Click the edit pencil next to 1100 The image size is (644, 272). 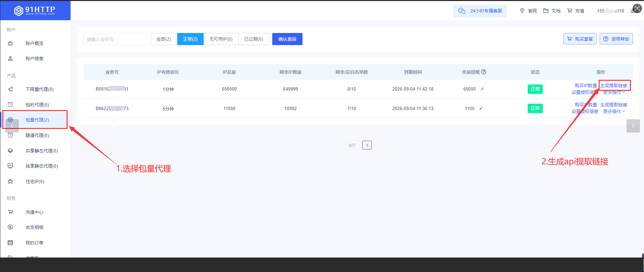(x=481, y=108)
